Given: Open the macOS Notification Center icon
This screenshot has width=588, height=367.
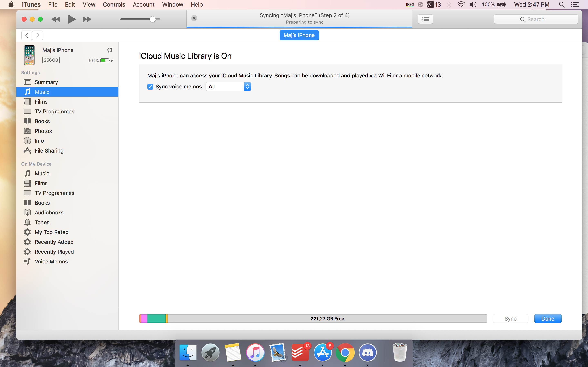Looking at the screenshot, I should pos(575,5).
